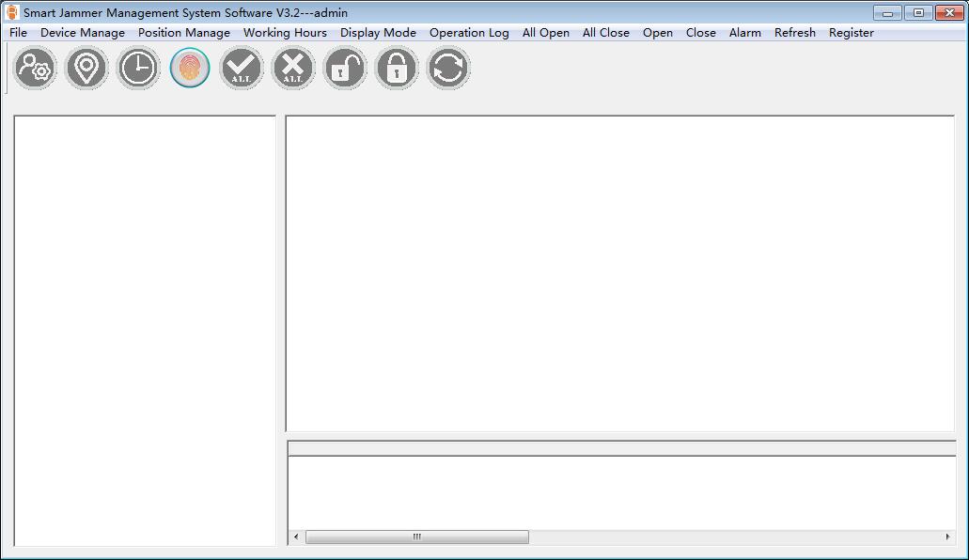Open Working Hours via the clock icon

pyautogui.click(x=139, y=69)
